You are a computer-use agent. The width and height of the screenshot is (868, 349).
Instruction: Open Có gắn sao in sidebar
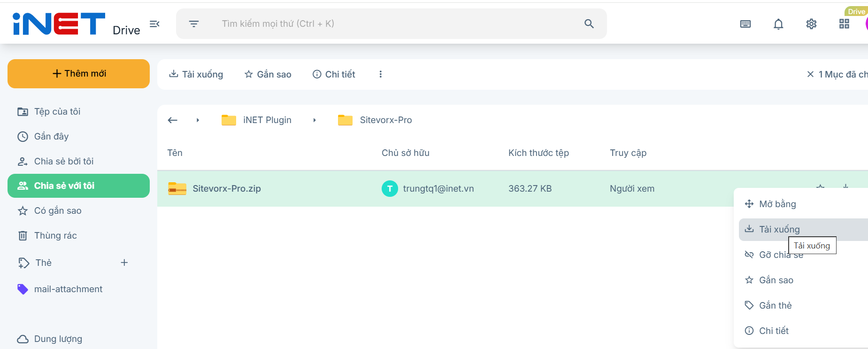pyautogui.click(x=49, y=210)
